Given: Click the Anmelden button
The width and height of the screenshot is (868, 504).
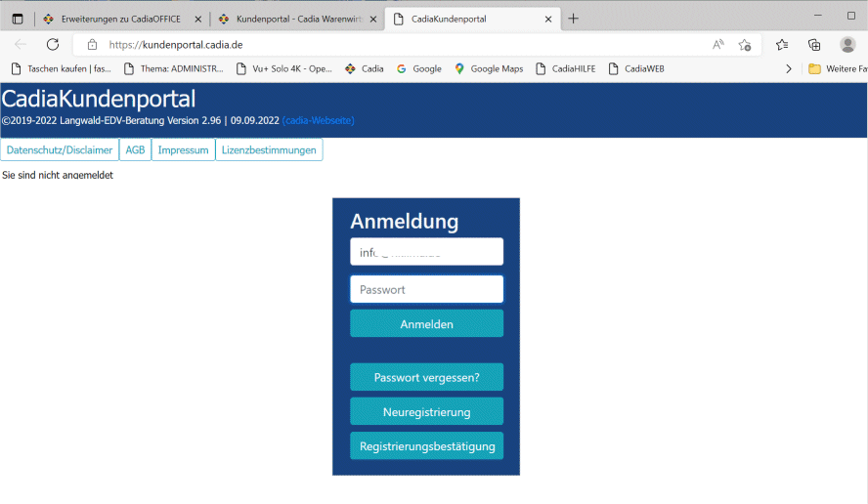Looking at the screenshot, I should 427,323.
